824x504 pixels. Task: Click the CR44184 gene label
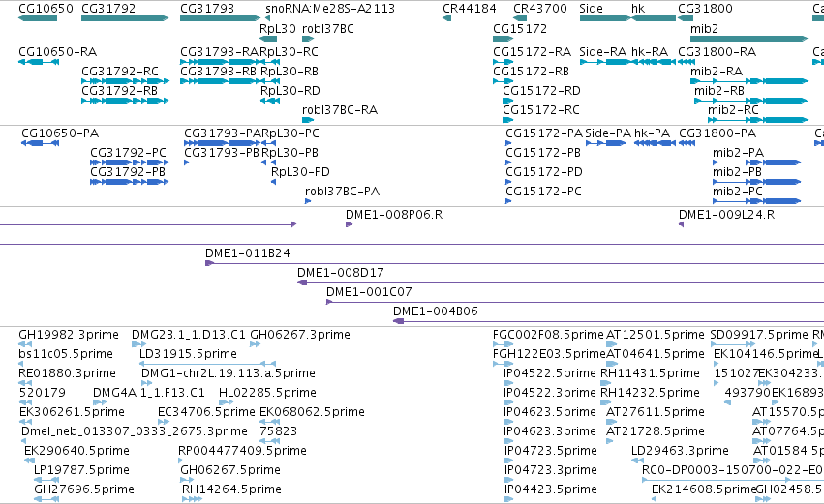pos(470,9)
